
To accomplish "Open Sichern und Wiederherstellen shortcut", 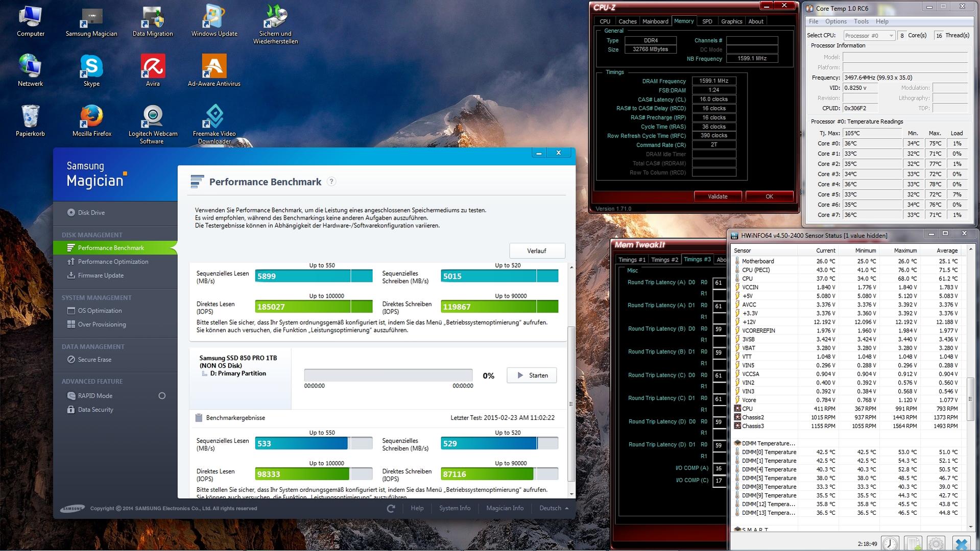I will click(275, 25).
